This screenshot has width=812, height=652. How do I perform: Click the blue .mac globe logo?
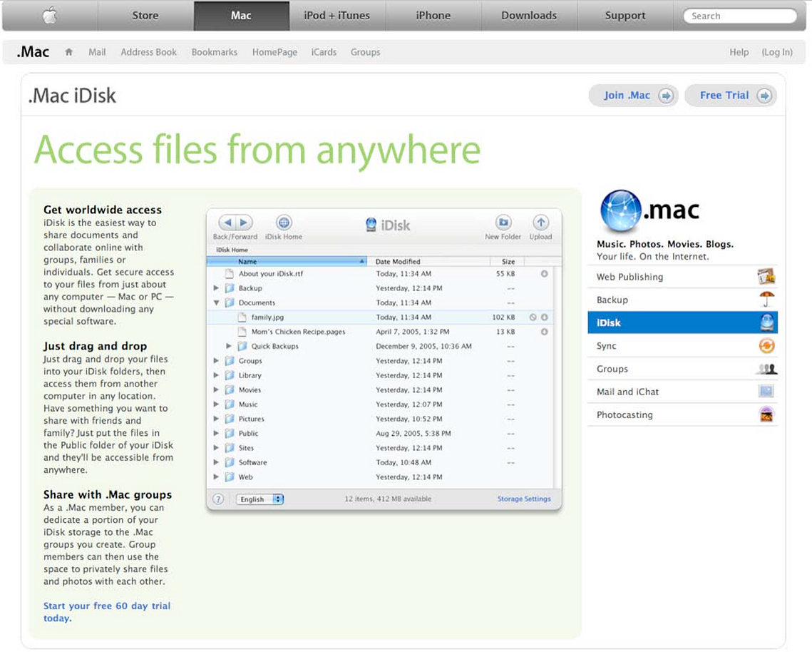620,210
